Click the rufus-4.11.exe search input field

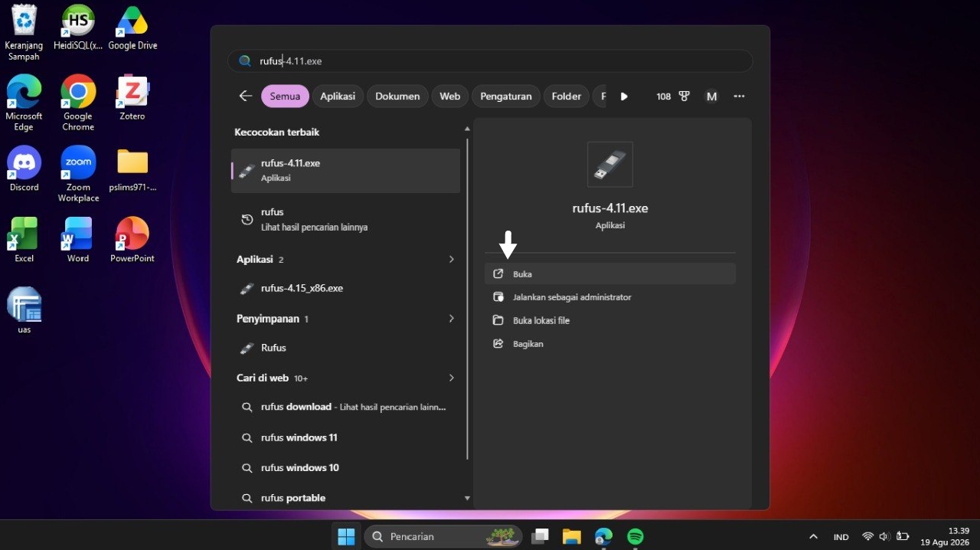tap(490, 61)
